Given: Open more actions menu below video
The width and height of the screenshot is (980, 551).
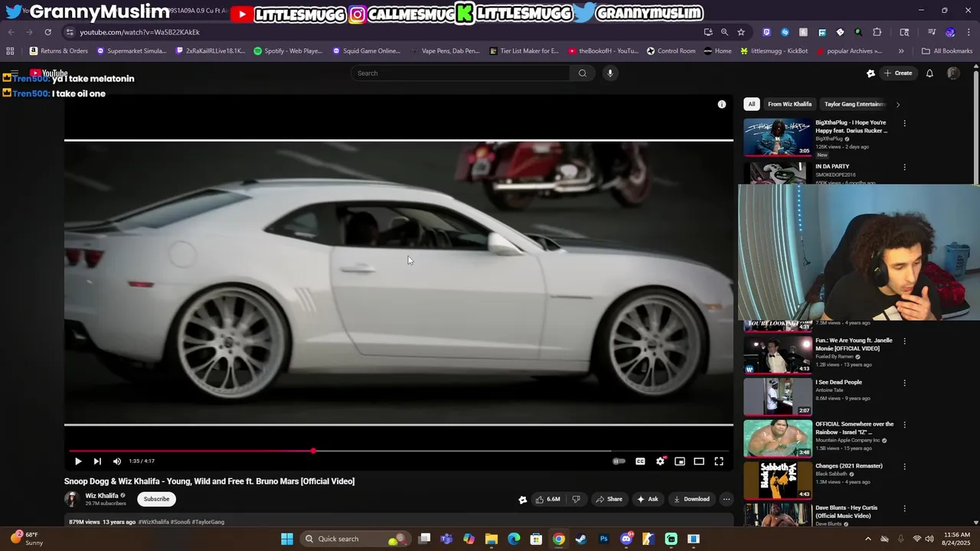Looking at the screenshot, I should click(727, 499).
